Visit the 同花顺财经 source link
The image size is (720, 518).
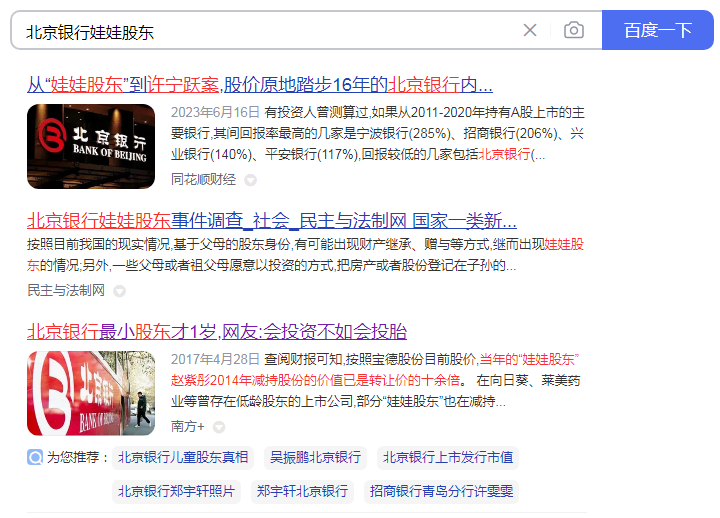[203, 180]
